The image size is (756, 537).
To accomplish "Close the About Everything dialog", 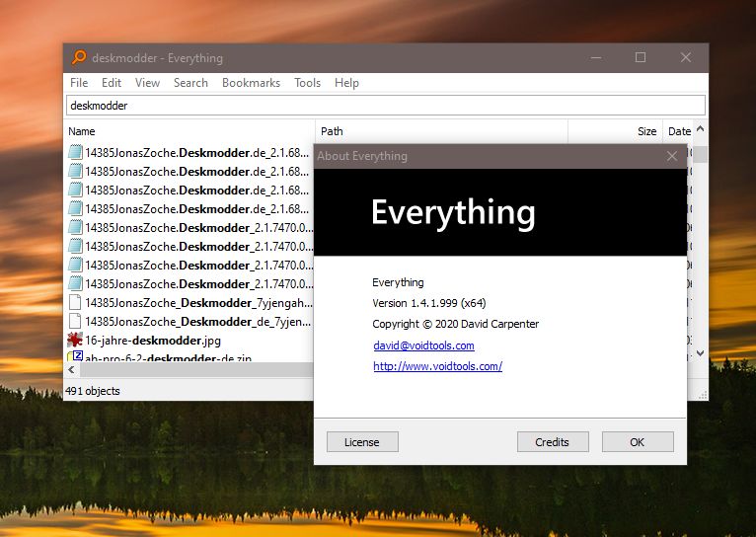I will coord(672,156).
